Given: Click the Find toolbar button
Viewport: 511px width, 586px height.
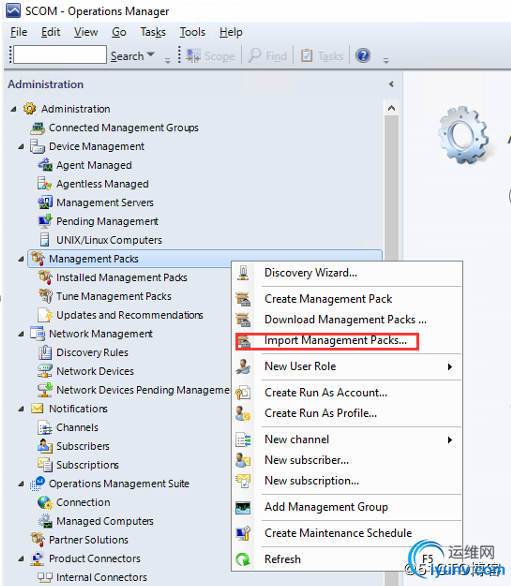Looking at the screenshot, I should click(x=268, y=56).
